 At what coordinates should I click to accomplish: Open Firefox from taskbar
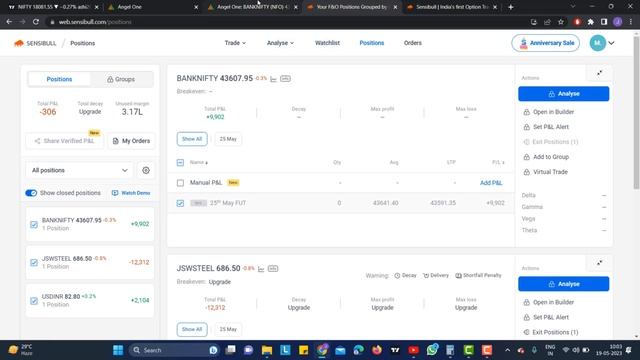[377, 350]
